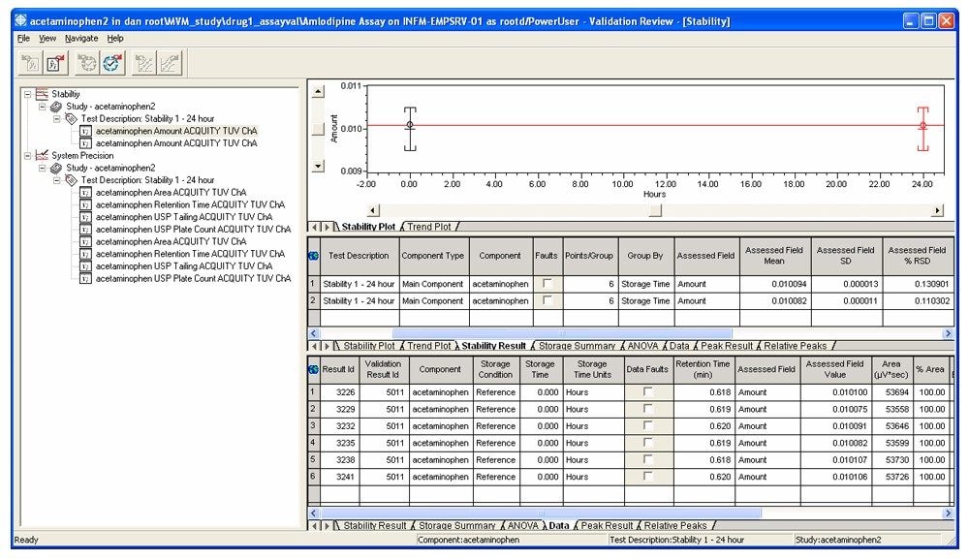Image resolution: width=969 pixels, height=560 pixels.
Task: Click the greyed-out circular check toolbar icon
Action: (x=87, y=63)
